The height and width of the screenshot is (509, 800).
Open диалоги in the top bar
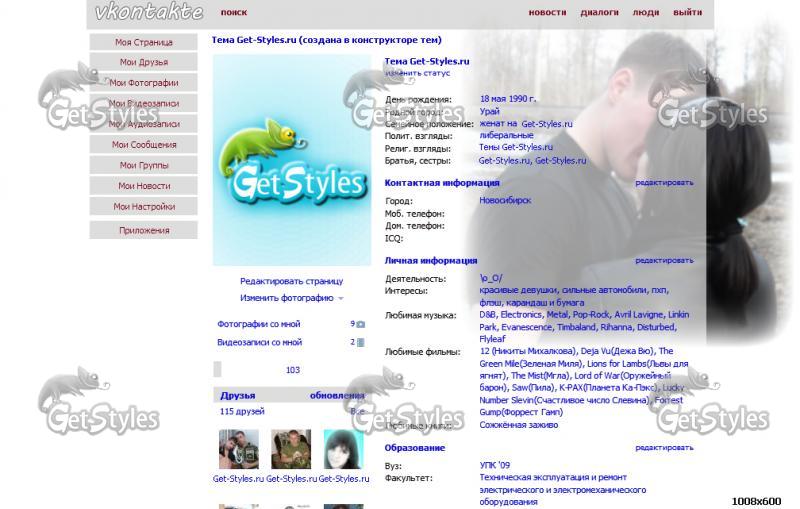point(599,12)
